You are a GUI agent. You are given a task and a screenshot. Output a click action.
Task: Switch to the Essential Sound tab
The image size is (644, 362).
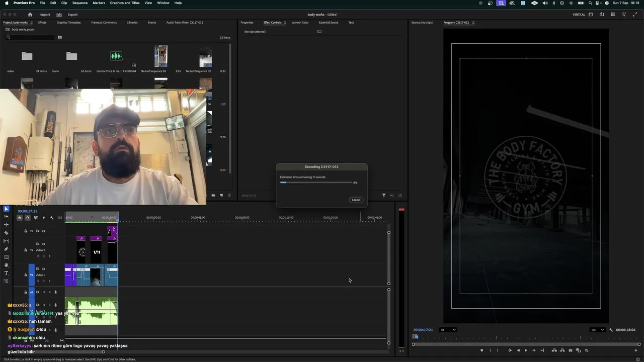coord(329,23)
